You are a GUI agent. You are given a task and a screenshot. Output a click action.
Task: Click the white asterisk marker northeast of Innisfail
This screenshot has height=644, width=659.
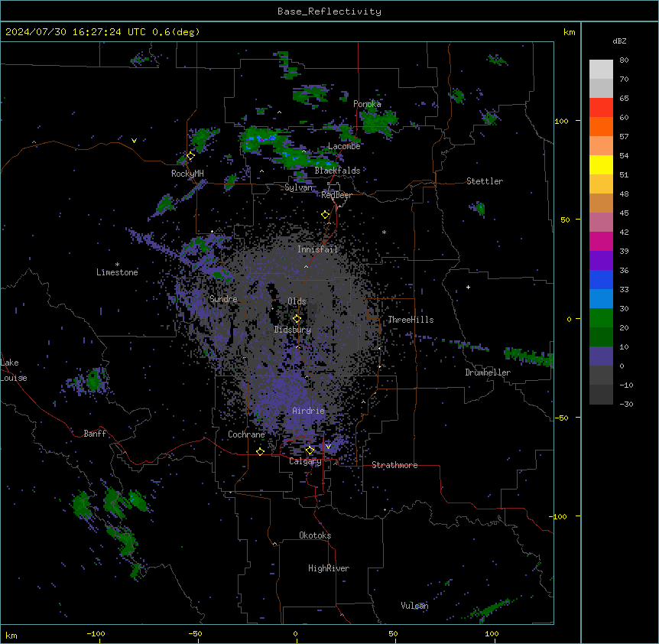click(384, 232)
